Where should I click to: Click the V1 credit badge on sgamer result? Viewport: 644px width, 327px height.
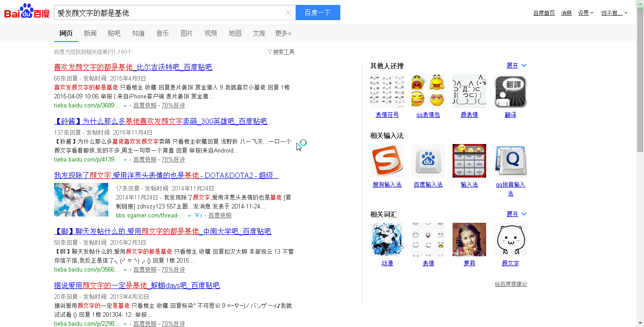point(199,216)
